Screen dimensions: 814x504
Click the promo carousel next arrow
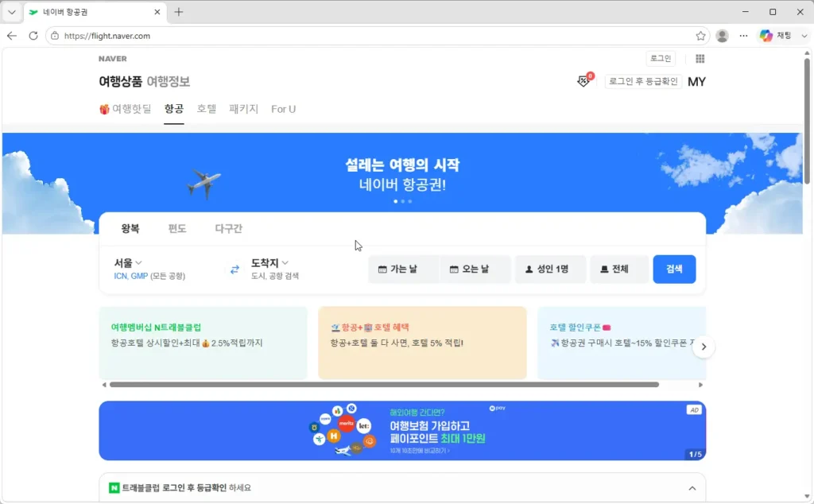pos(704,347)
